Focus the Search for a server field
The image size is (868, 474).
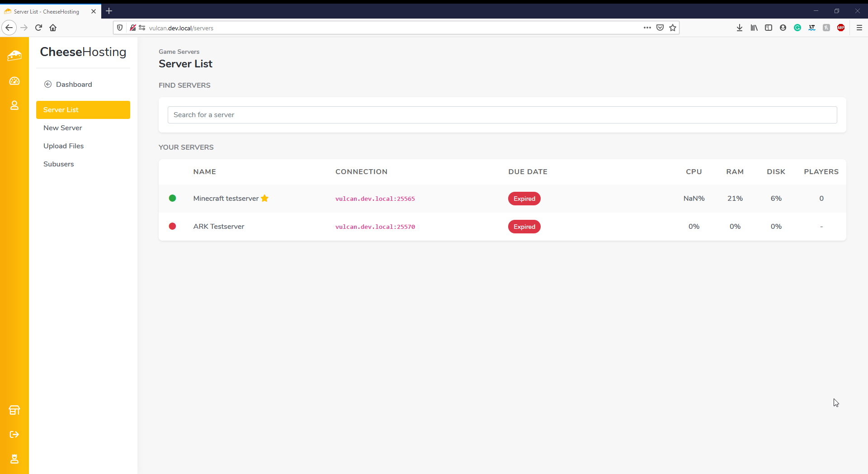[x=502, y=115]
